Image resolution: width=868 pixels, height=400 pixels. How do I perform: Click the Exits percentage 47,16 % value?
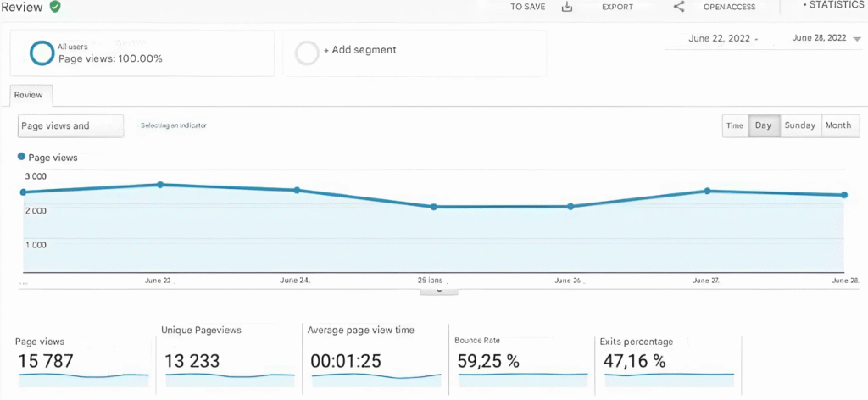[634, 361]
